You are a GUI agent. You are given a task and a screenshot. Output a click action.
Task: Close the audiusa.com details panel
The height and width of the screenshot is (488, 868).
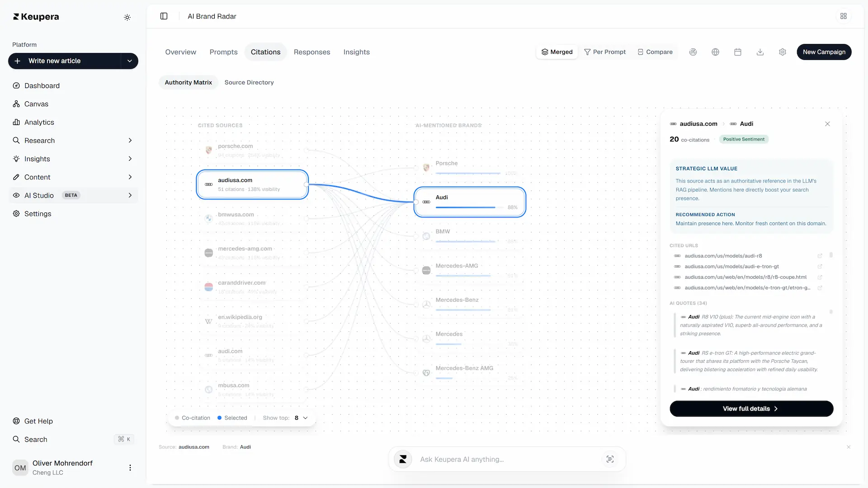click(x=827, y=124)
